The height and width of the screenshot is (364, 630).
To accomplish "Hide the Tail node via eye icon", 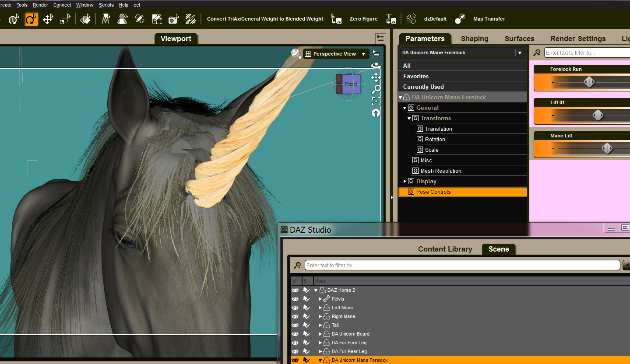I will click(295, 325).
